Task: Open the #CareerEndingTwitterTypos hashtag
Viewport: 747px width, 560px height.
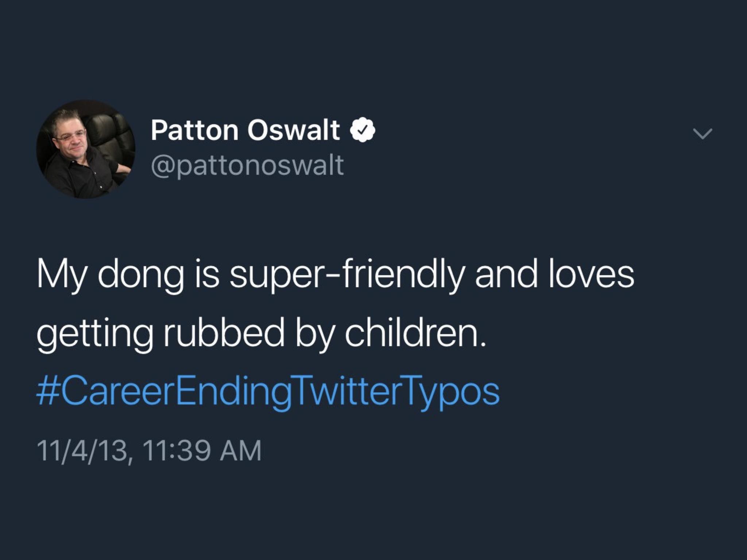Action: coord(268,393)
